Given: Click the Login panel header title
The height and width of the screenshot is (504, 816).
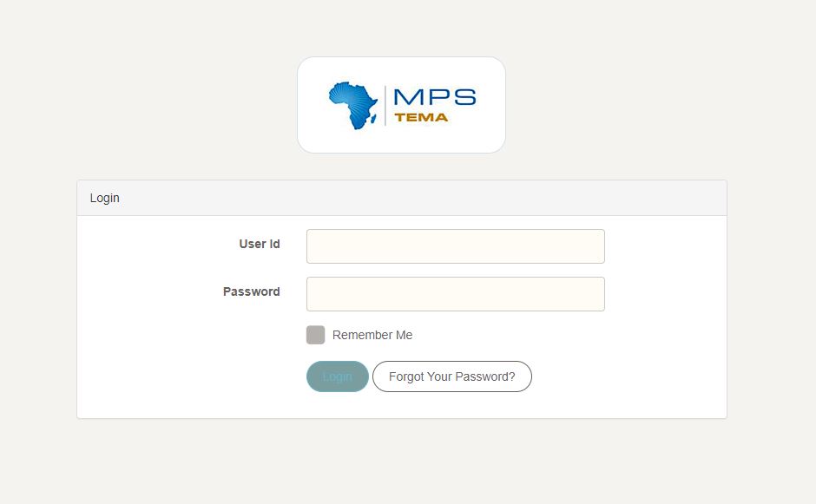Looking at the screenshot, I should click(x=105, y=198).
